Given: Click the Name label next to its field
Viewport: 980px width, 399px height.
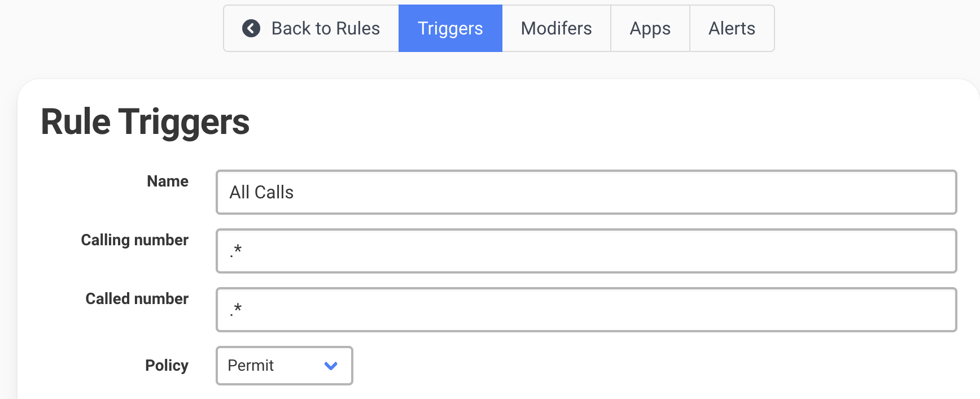Looking at the screenshot, I should point(167,181).
